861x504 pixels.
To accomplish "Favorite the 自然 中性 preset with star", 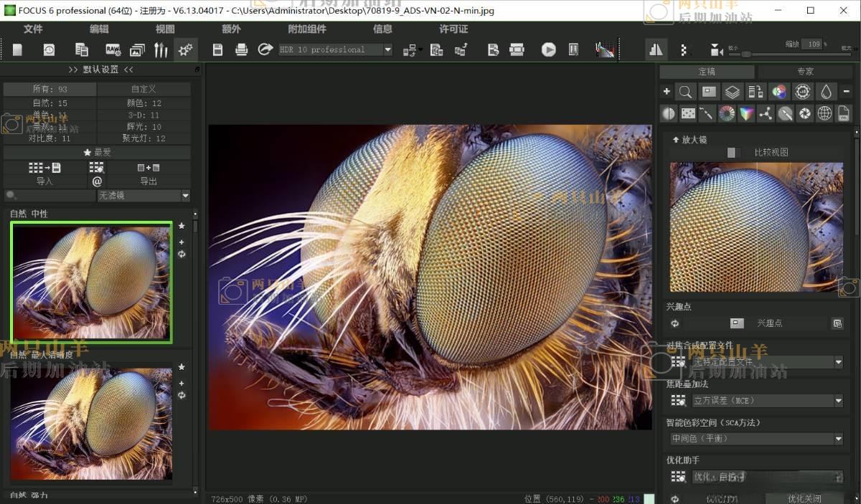I will point(182,226).
